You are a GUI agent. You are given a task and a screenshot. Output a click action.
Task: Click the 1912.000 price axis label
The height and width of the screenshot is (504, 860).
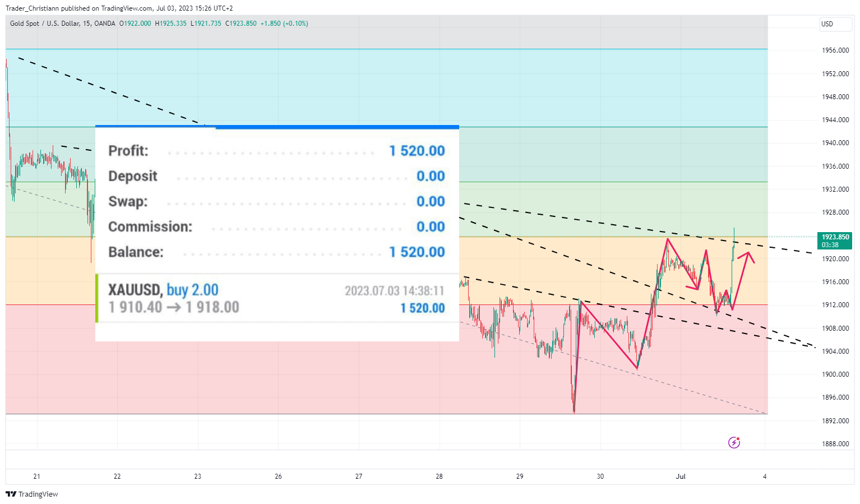tap(835, 305)
